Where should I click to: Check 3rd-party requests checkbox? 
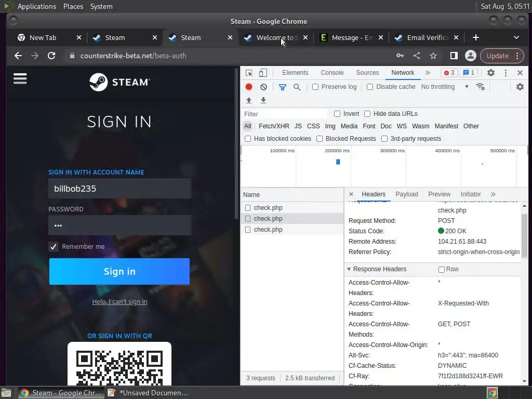click(384, 138)
